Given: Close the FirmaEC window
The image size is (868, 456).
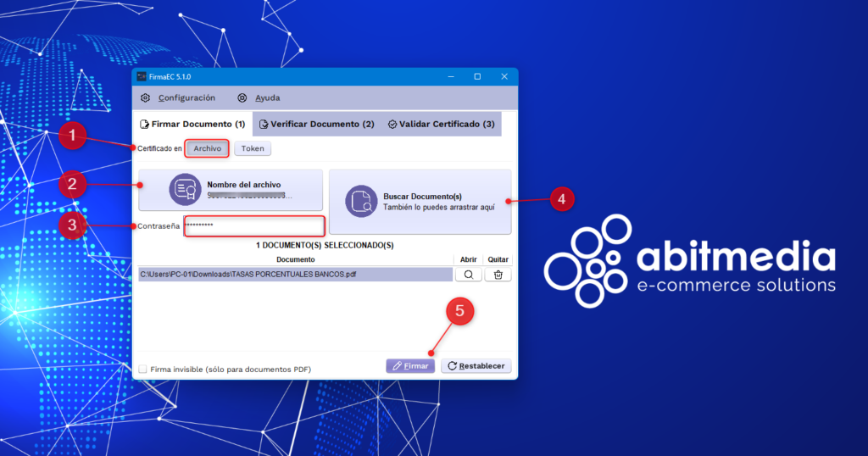Looking at the screenshot, I should pos(504,76).
